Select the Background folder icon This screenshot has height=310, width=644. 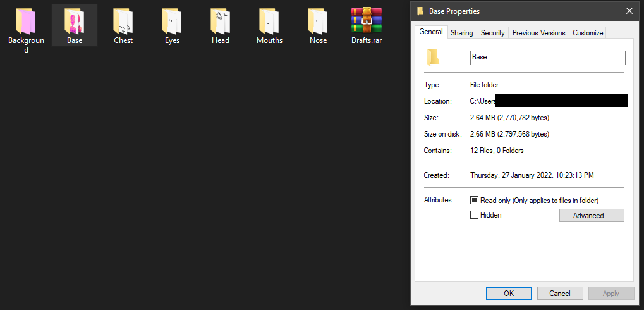(26, 21)
